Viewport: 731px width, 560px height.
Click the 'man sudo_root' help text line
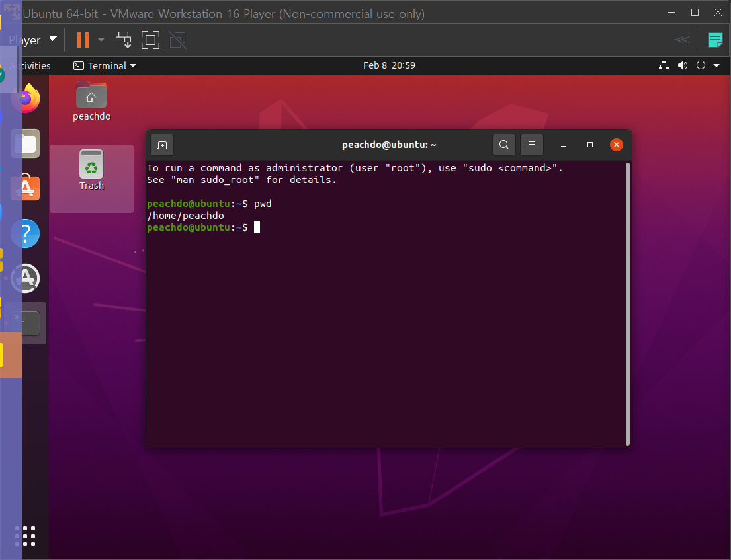click(241, 180)
